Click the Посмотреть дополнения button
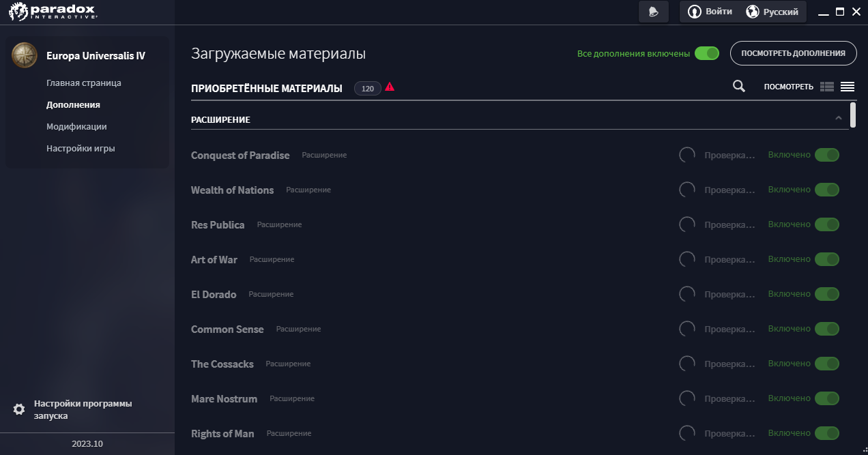The height and width of the screenshot is (455, 868). point(793,53)
